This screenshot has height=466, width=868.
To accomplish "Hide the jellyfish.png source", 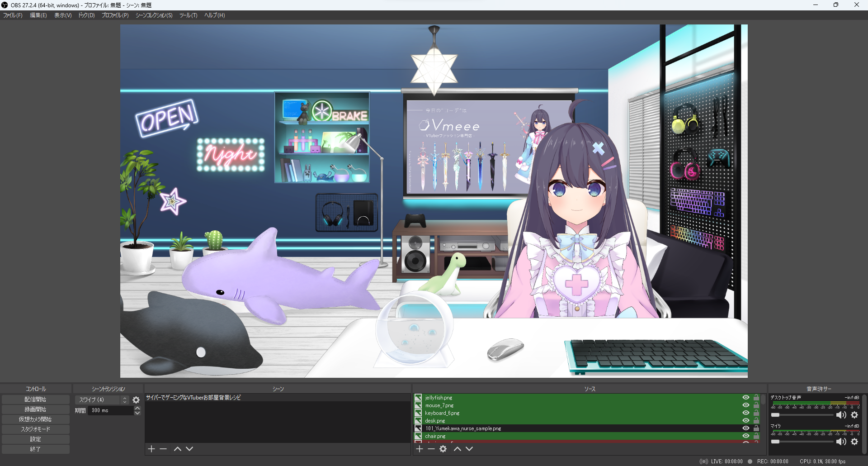I will point(746,397).
